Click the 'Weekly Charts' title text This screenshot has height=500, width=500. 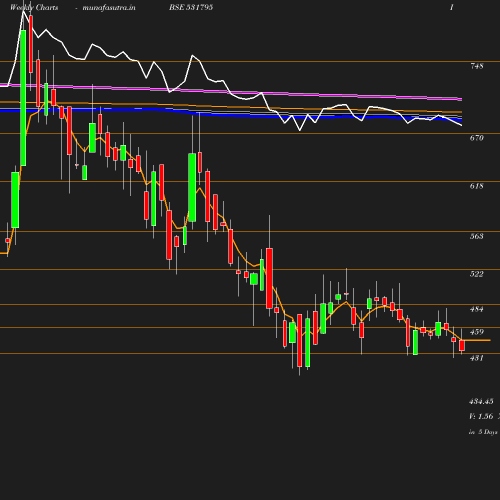point(34,7)
